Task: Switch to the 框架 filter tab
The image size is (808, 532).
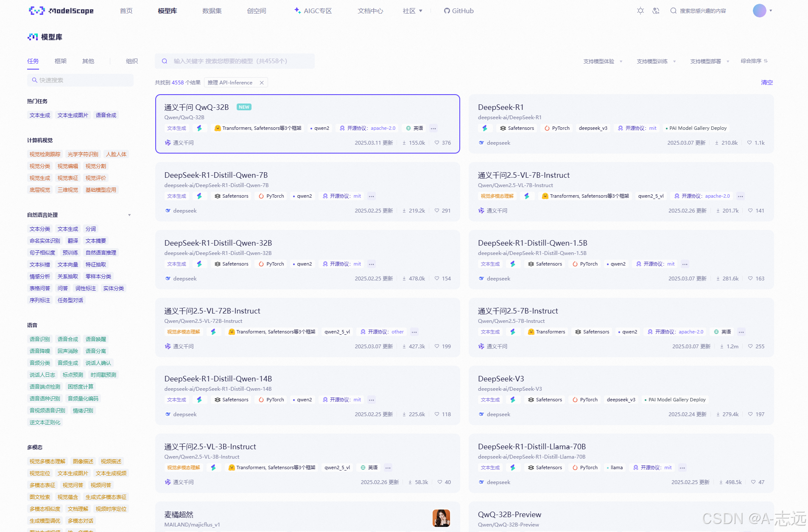Action: 61,61
